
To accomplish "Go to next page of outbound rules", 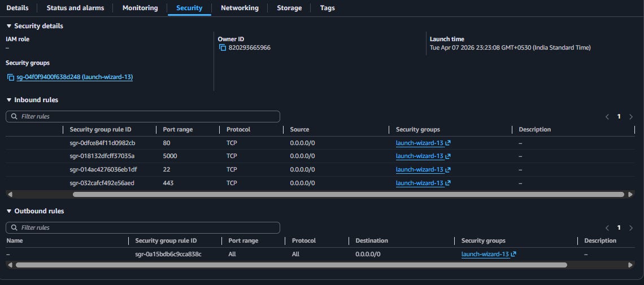I will coord(631,228).
